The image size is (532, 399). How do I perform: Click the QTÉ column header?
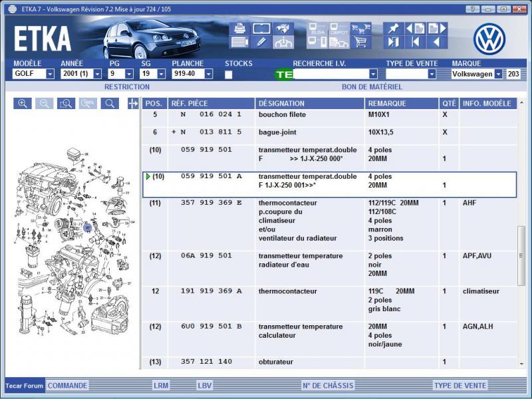450,104
